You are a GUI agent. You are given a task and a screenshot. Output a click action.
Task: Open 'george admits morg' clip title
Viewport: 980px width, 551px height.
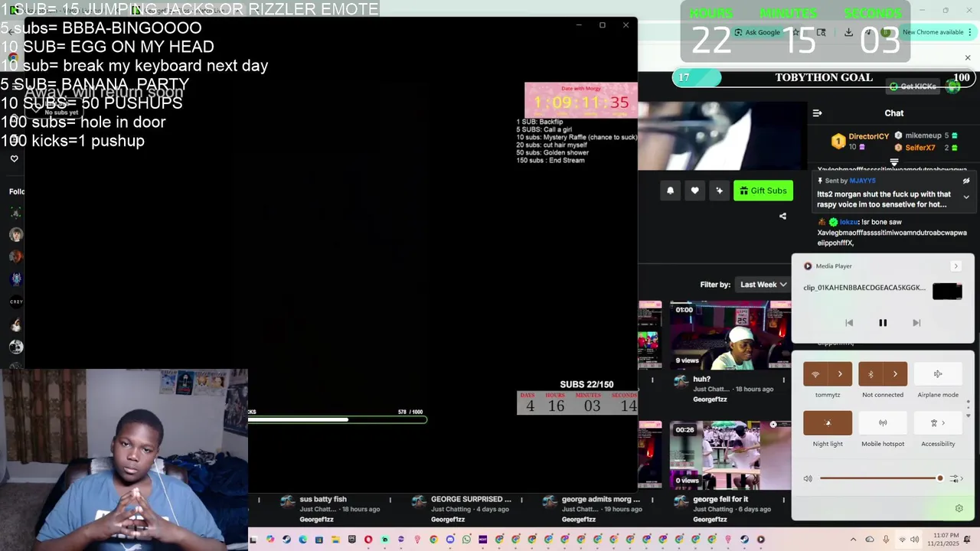pos(600,500)
